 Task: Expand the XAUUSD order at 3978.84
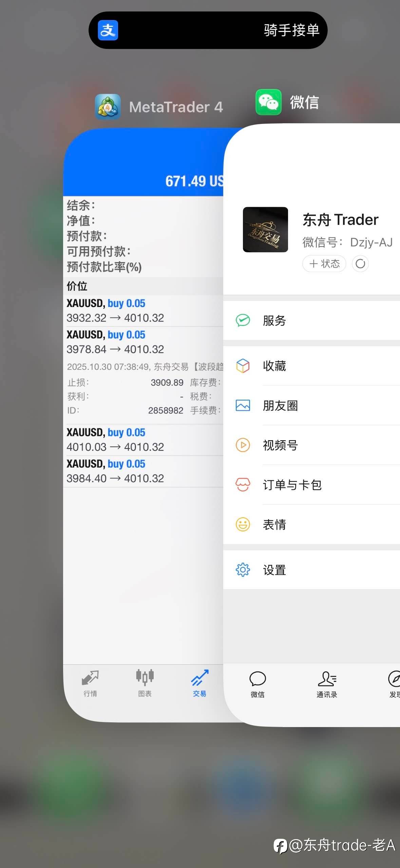pos(143,342)
